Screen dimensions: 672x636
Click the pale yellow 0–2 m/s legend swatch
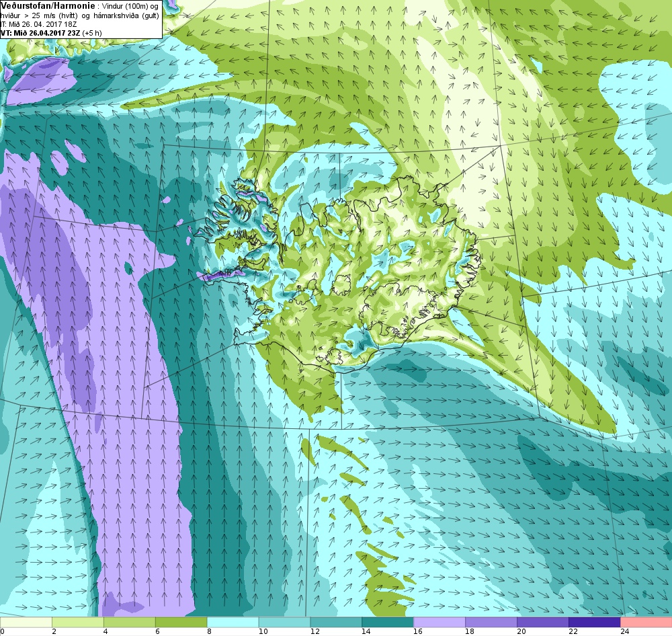point(26,622)
